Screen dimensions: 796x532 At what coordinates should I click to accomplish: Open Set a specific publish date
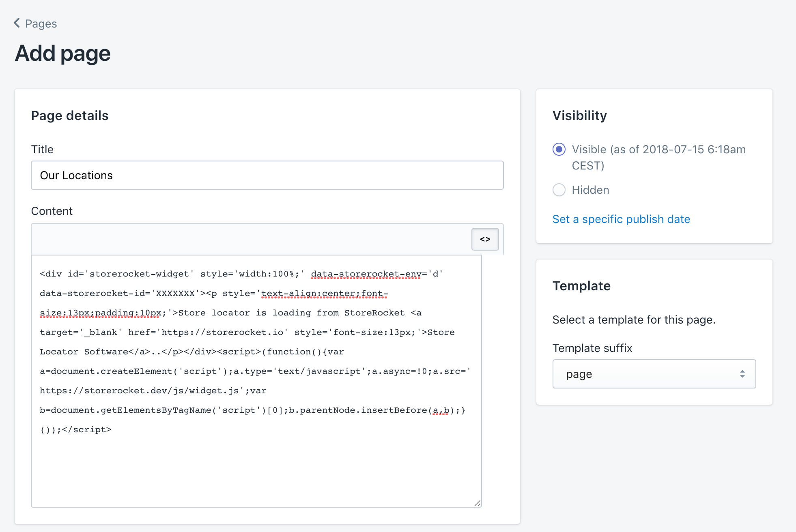coord(621,219)
